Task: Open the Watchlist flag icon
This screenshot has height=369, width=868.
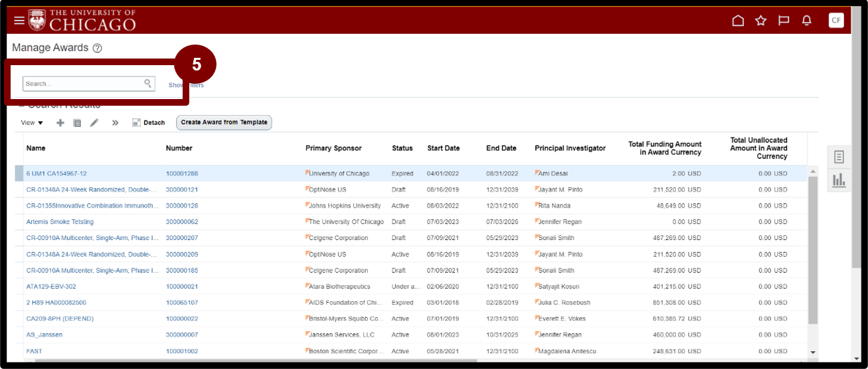Action: pos(784,21)
